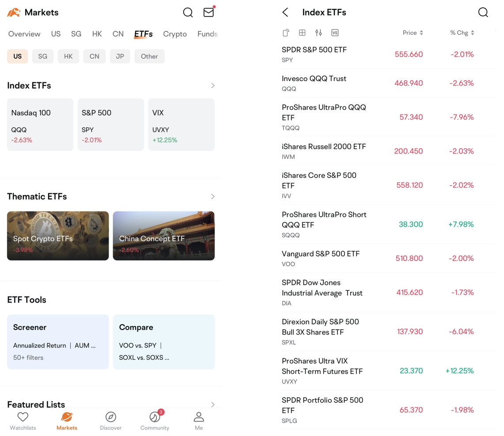
Task: Open SPDR Dow Jones DIA row
Action: [388, 293]
